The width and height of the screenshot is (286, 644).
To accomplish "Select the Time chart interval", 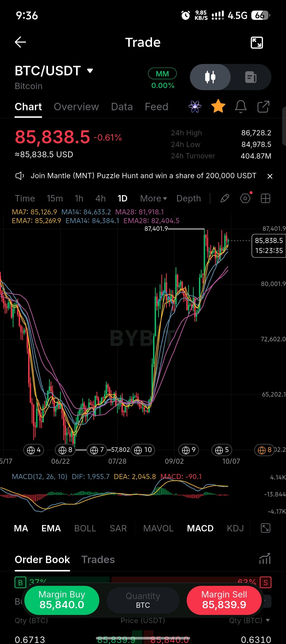I will coord(25,199).
